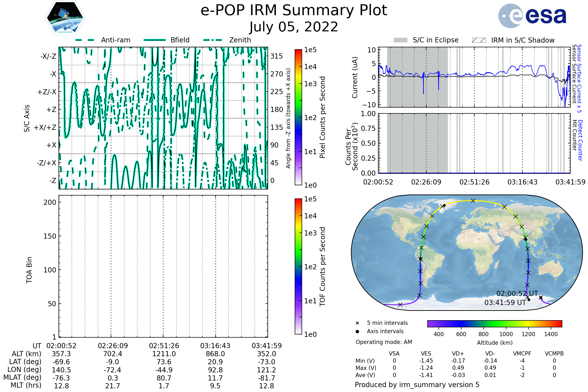Click the 5 min intervals cross marker
This screenshot has height=392, width=588.
coord(357,323)
